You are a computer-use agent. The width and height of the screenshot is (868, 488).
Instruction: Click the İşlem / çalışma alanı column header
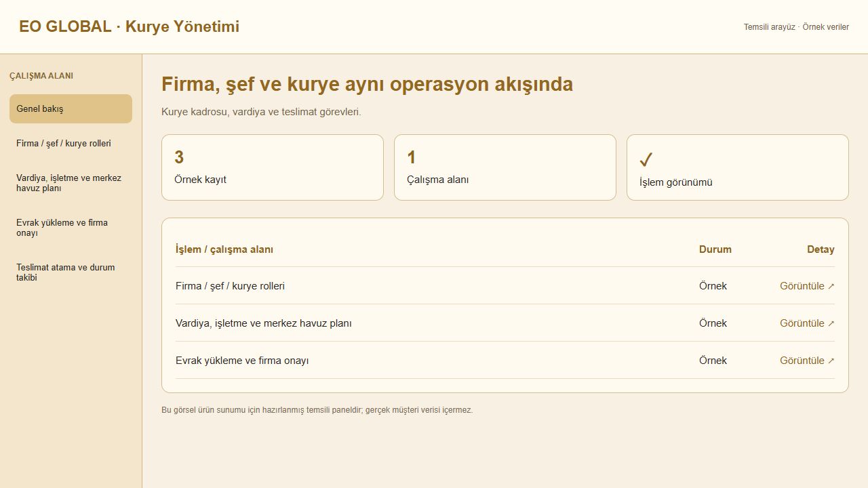pos(224,249)
